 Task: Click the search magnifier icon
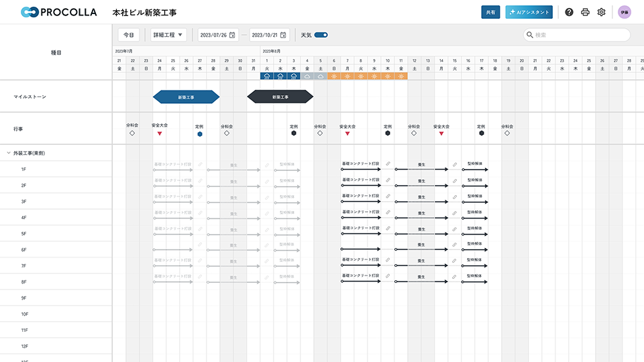(x=530, y=35)
